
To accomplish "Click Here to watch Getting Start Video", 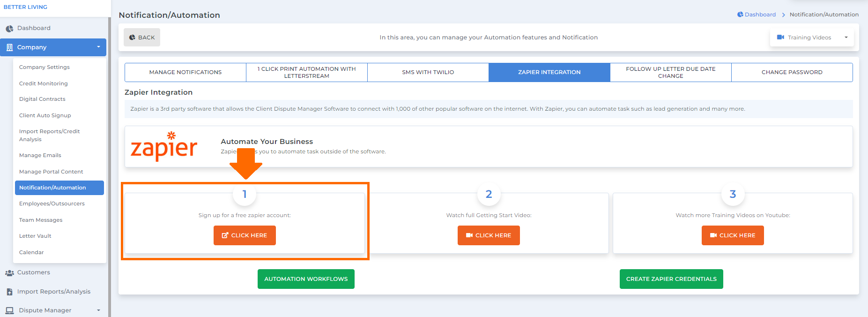I will (x=489, y=235).
